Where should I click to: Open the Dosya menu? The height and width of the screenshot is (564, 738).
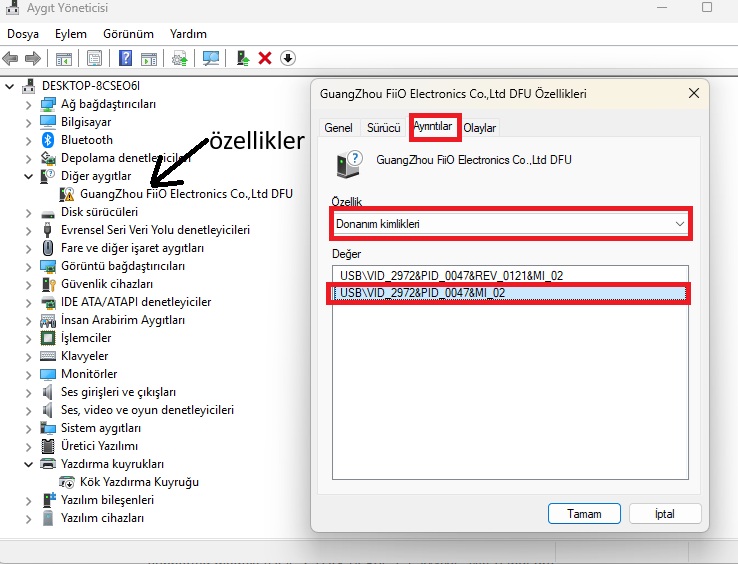tap(23, 34)
